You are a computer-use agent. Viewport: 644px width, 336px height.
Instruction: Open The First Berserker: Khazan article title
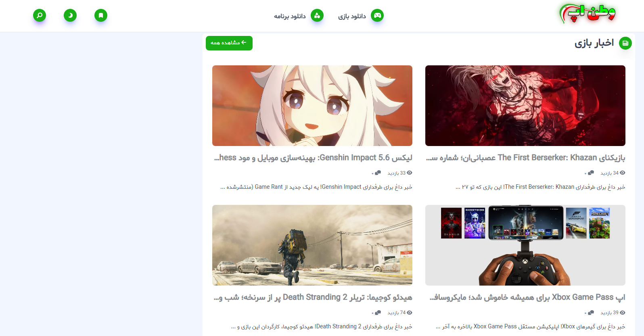coord(525,158)
